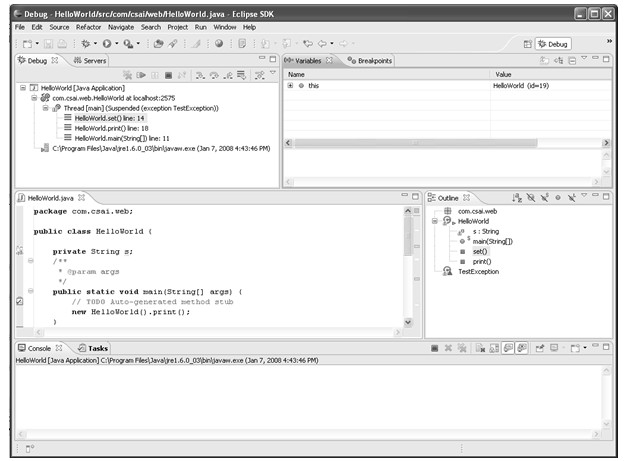Toggle Show Console on standard error change

point(522,348)
